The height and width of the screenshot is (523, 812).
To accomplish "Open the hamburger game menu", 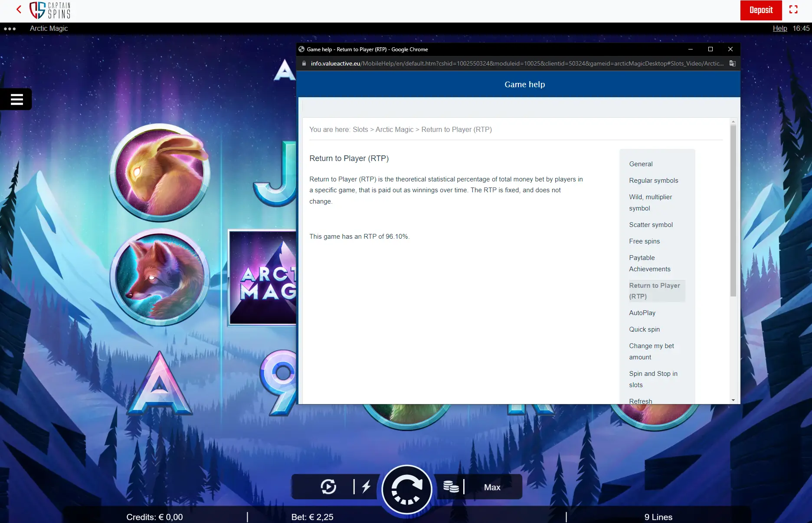I will [x=16, y=99].
